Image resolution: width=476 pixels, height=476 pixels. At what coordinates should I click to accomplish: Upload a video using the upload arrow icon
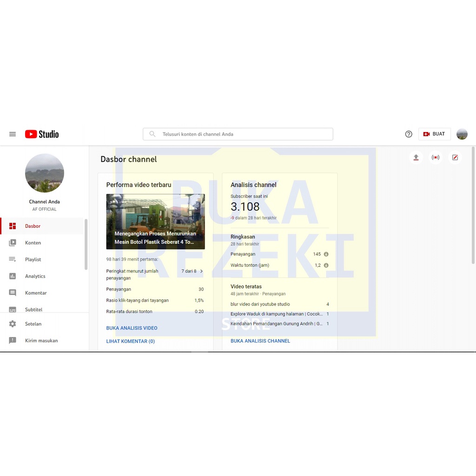click(x=416, y=158)
